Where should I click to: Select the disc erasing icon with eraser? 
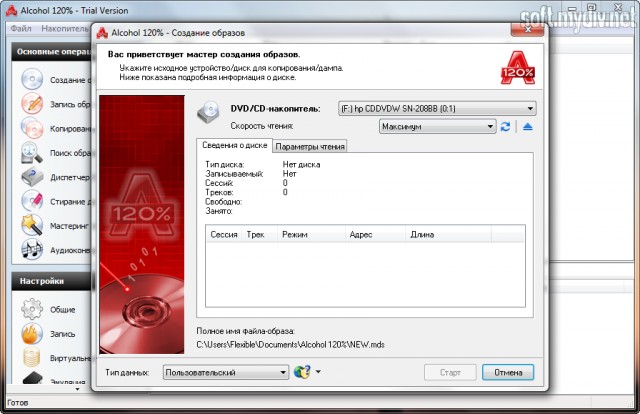pos(32,201)
